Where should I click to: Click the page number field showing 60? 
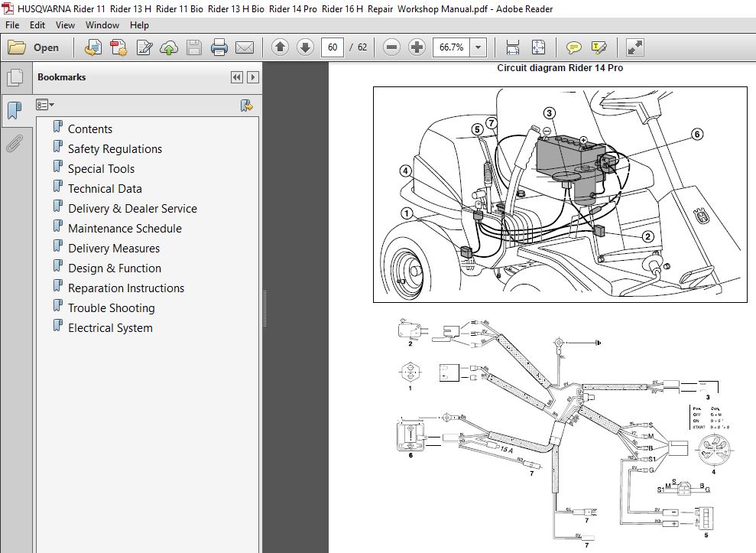pos(333,47)
